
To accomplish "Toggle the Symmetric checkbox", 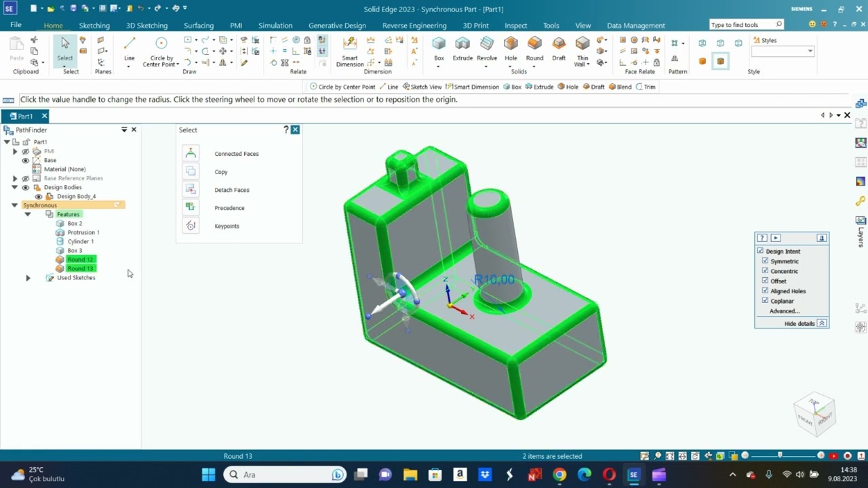I will 766,261.
